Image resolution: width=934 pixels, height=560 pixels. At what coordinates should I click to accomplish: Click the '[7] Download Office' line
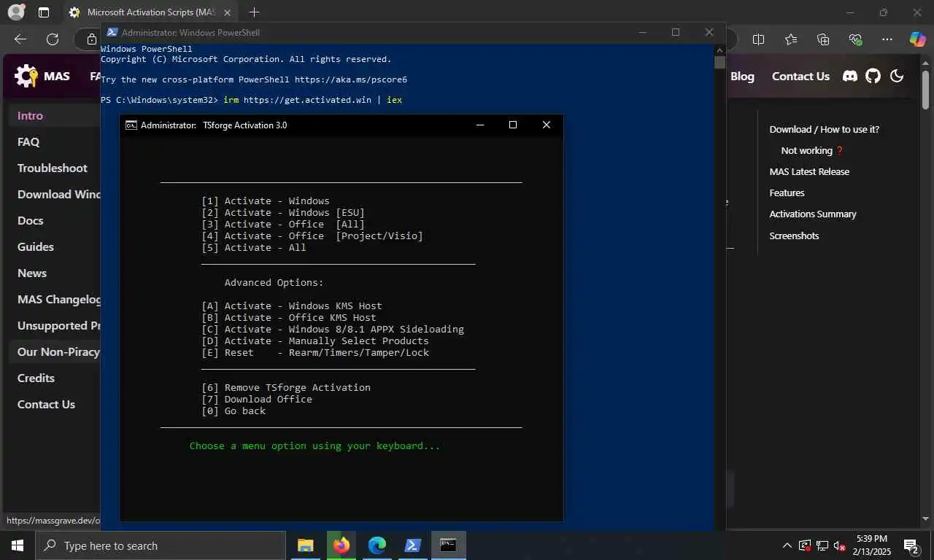click(257, 399)
